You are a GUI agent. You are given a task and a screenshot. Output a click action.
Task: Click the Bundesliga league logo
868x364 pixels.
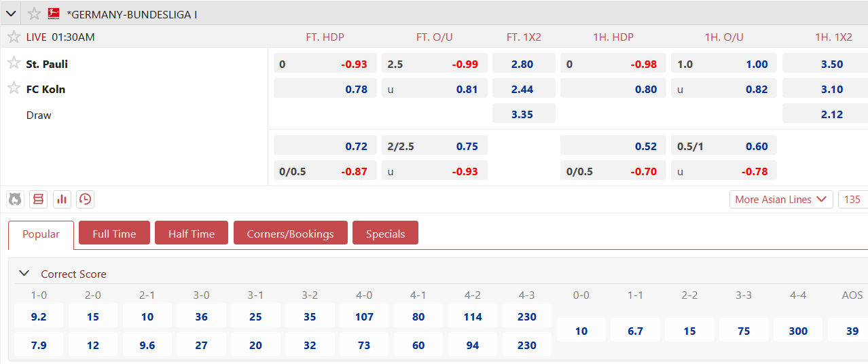coord(54,14)
